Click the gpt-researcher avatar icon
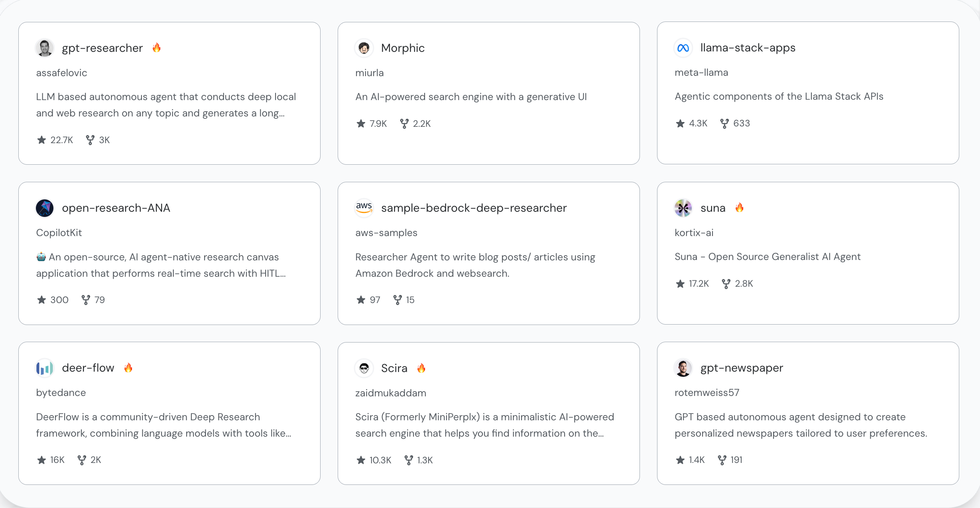980x508 pixels. (45, 48)
